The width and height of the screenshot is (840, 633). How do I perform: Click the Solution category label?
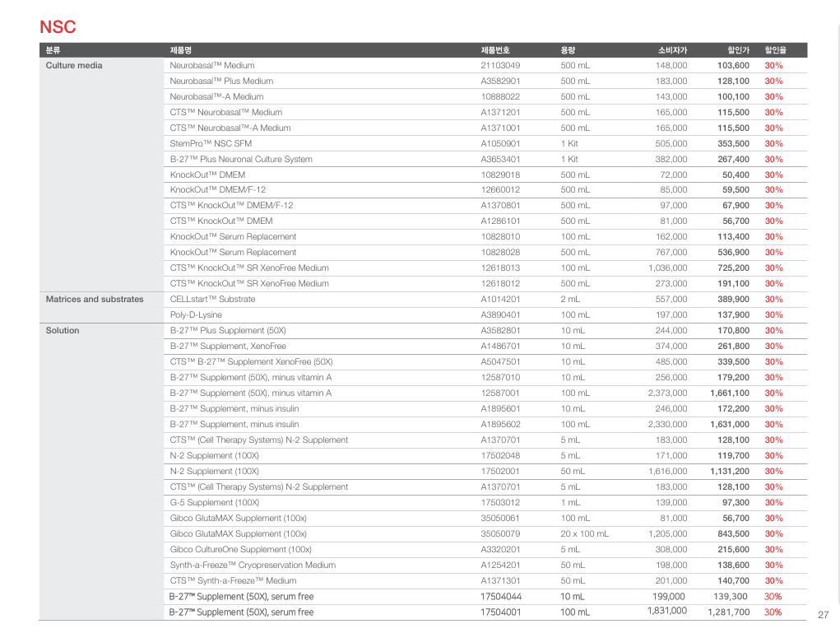63,331
